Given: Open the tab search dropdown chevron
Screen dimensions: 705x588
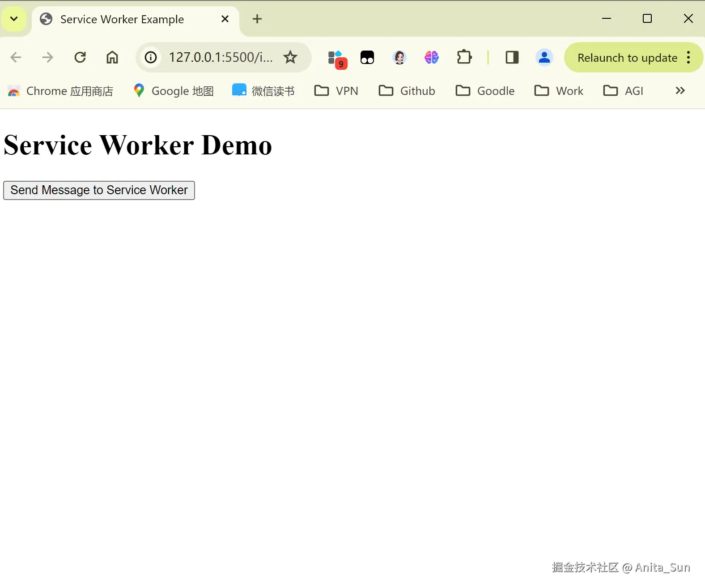Looking at the screenshot, I should 14,19.
